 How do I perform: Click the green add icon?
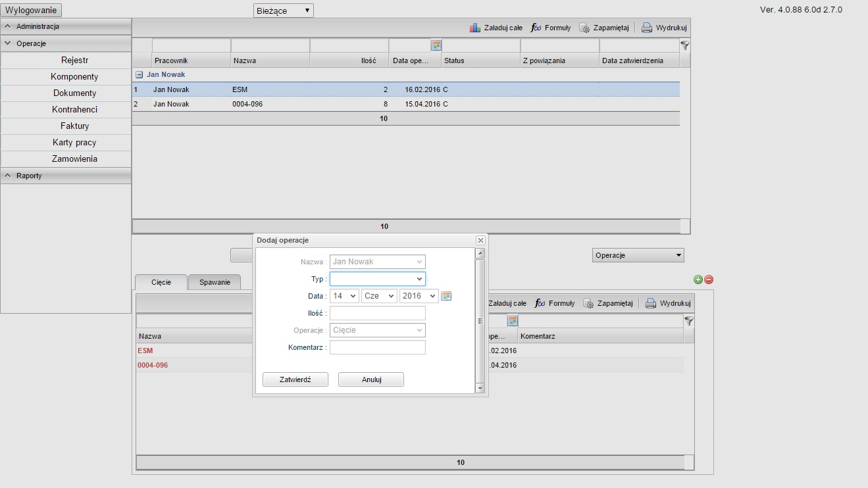(698, 280)
